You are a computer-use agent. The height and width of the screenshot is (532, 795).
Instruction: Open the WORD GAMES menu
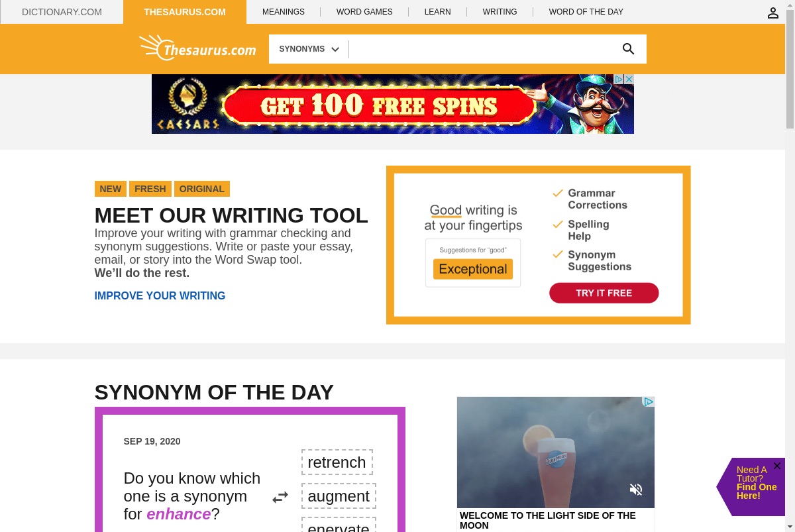click(364, 12)
